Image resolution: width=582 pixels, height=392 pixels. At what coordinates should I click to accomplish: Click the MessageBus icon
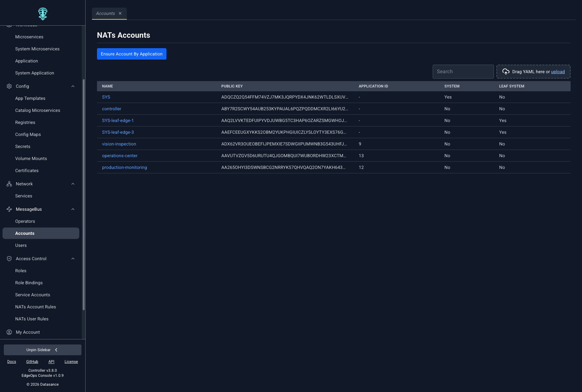pyautogui.click(x=9, y=209)
